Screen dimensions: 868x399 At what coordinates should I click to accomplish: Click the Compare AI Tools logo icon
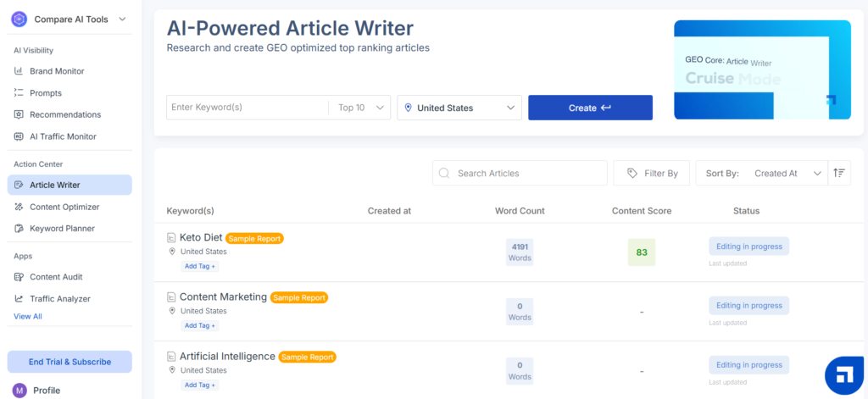19,19
